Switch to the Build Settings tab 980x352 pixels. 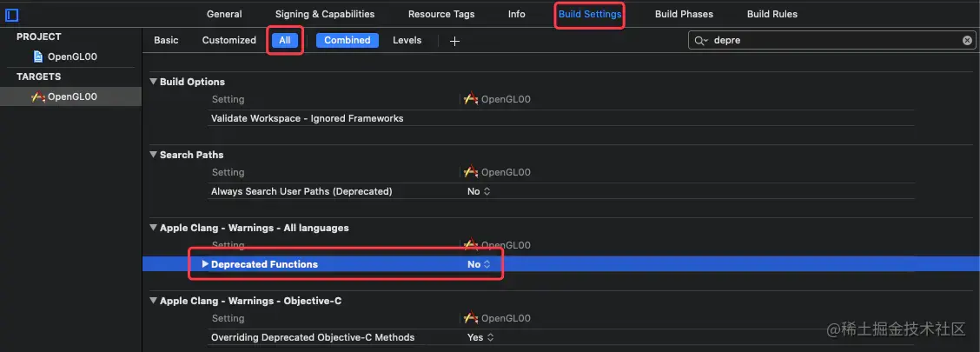590,14
